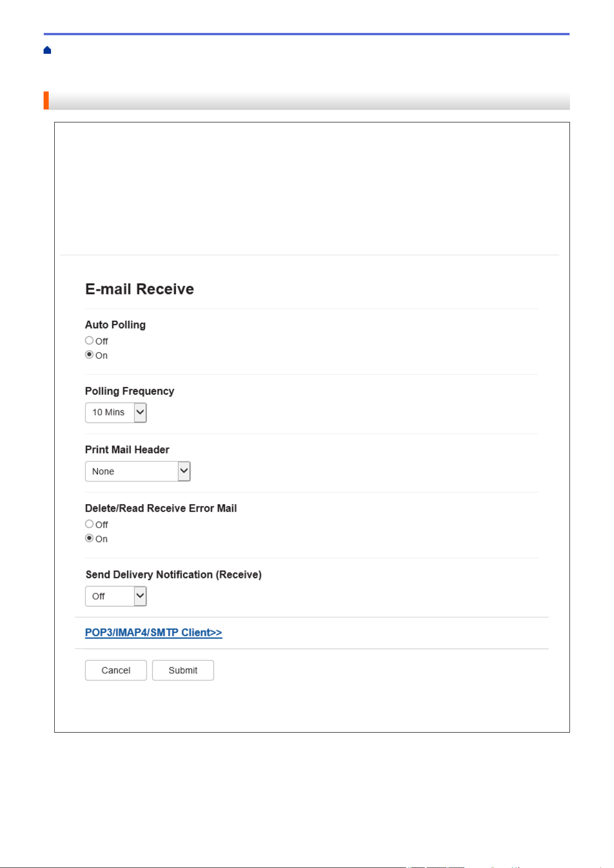Set Auto Polling to Off
The width and height of the screenshot is (614, 868).
click(89, 341)
